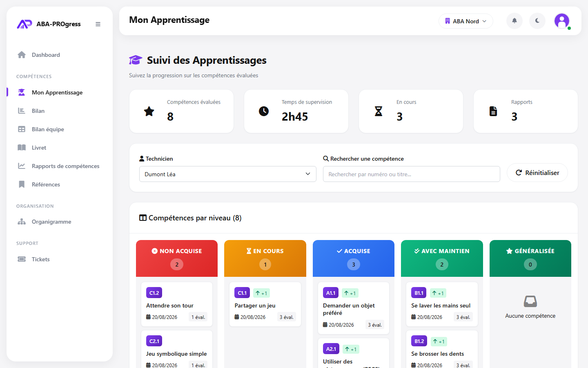Viewport: 588px width, 368px height.
Task: Toggle dark mode moon icon
Action: 537,21
